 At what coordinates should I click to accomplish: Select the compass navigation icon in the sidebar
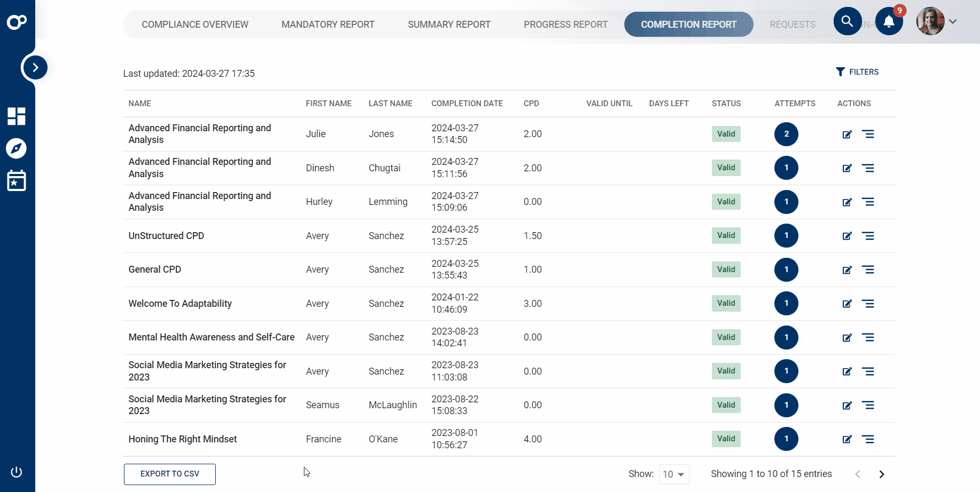click(17, 148)
